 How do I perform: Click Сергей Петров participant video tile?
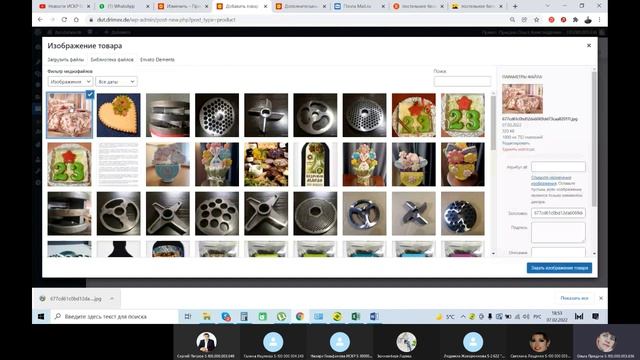206,343
